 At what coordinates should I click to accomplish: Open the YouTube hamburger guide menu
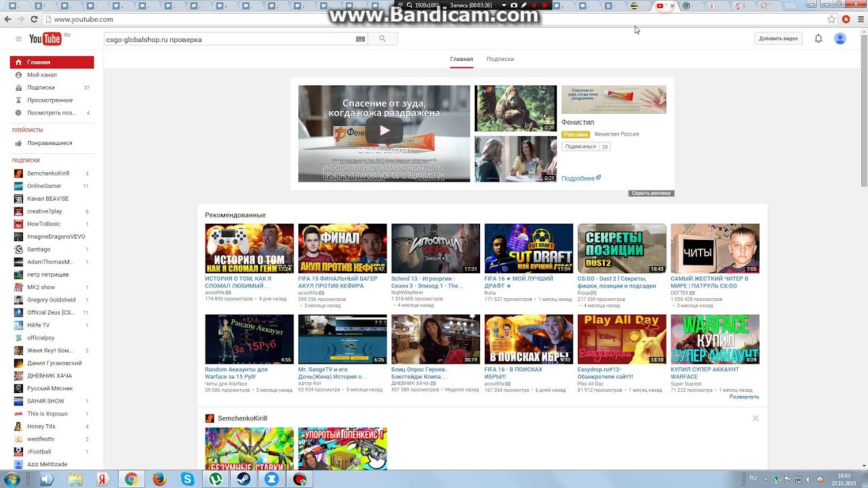coord(18,39)
